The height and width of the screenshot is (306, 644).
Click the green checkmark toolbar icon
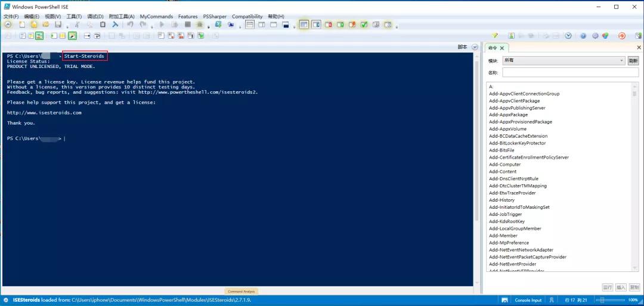pos(364,25)
